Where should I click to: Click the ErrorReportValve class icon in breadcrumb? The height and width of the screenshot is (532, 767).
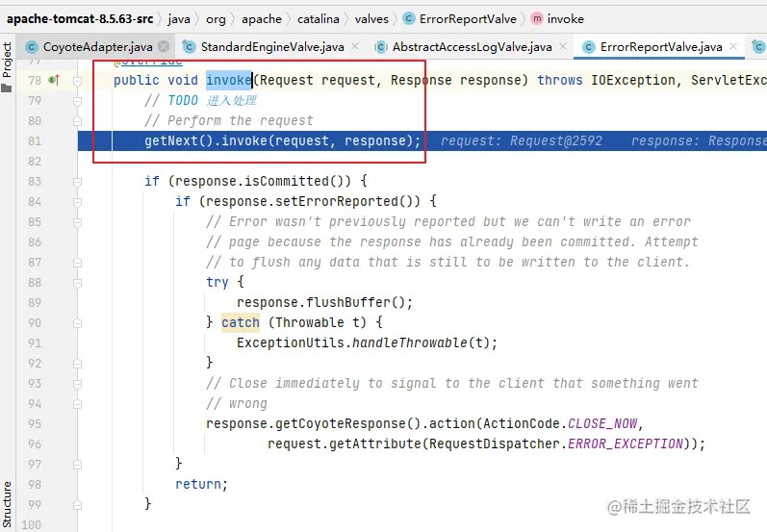click(x=408, y=18)
